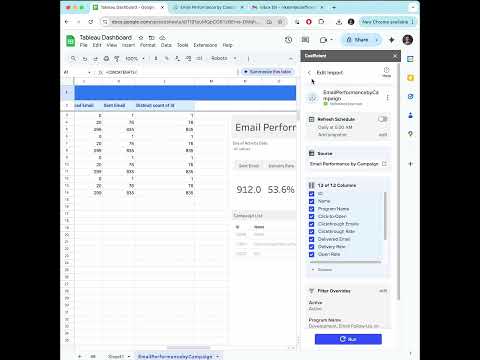Click edit link for Refresh Schedule
Image resolution: width=480 pixels, height=360 pixels.
383,135
